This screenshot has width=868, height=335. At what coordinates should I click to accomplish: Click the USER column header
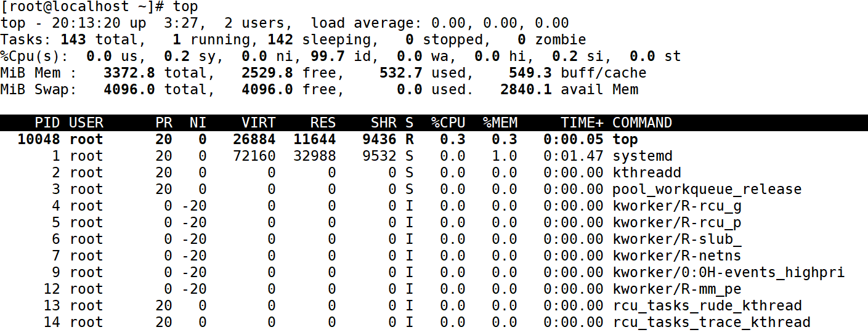pos(86,123)
